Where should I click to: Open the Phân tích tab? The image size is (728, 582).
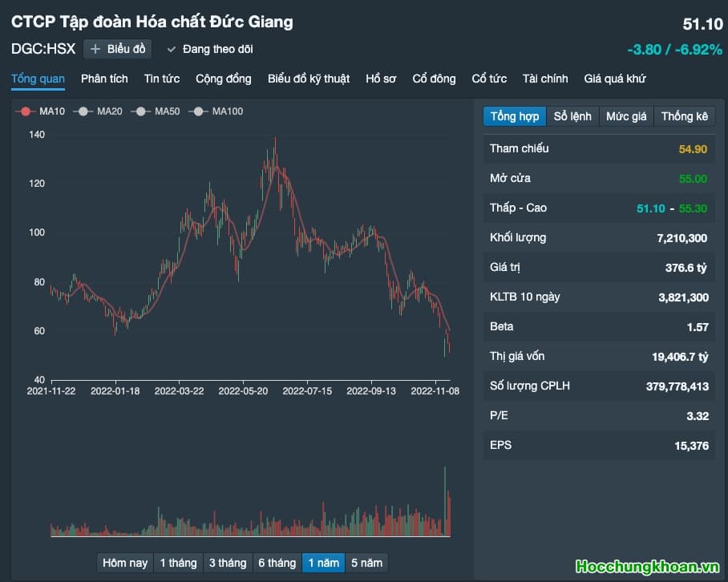click(x=104, y=79)
